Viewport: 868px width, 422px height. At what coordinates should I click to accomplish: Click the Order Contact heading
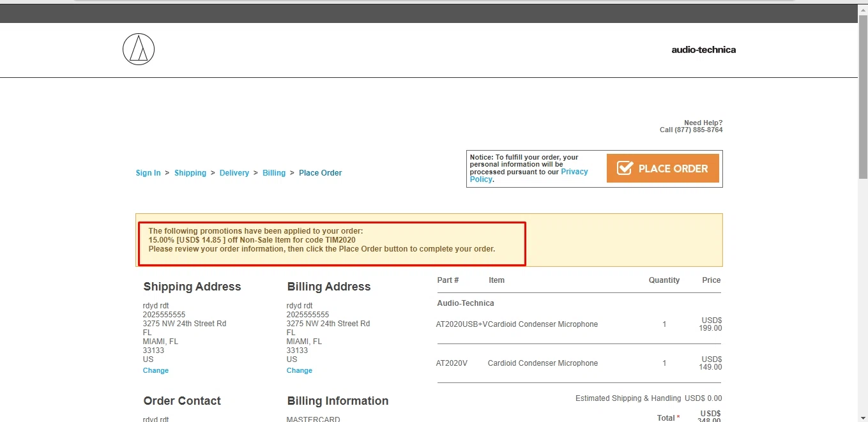(182, 401)
